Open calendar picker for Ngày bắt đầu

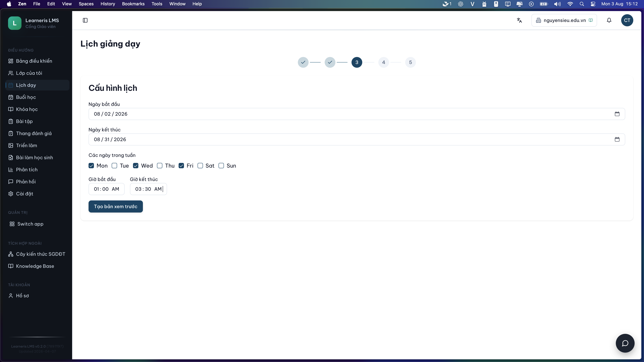coord(617,114)
